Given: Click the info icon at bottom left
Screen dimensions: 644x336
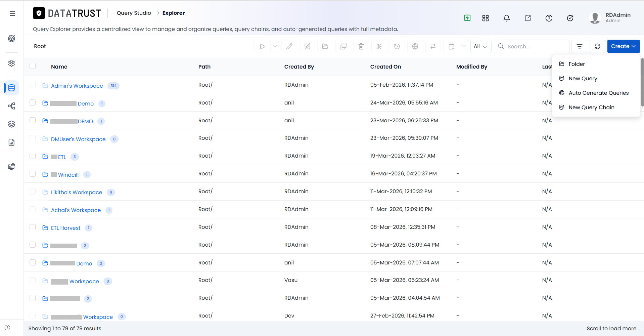Looking at the screenshot, I should coord(7,328).
